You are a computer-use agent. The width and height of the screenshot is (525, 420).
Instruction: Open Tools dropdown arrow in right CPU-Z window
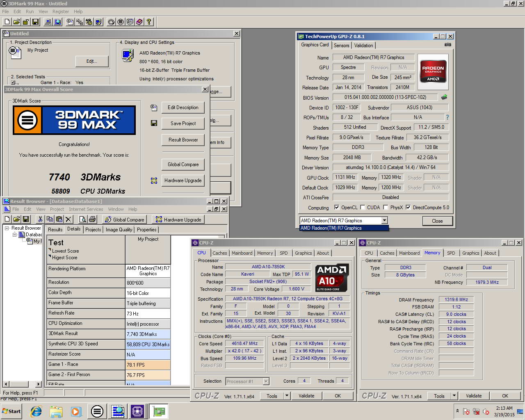click(x=454, y=396)
